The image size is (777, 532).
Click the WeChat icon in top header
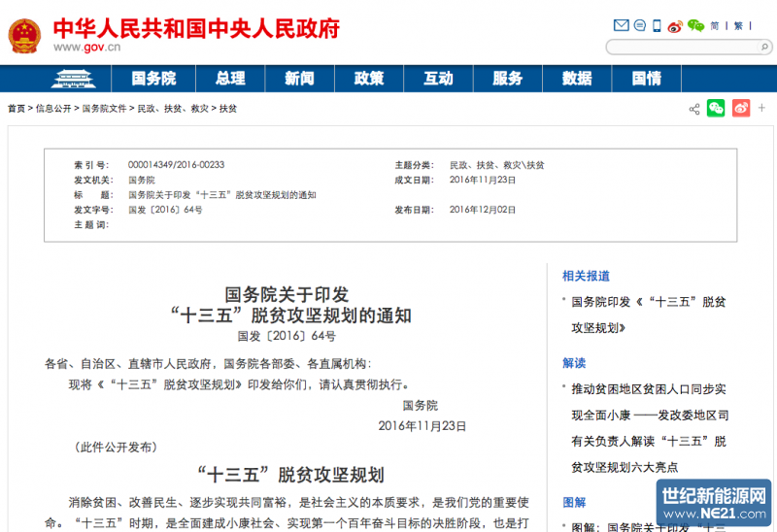[x=695, y=26]
